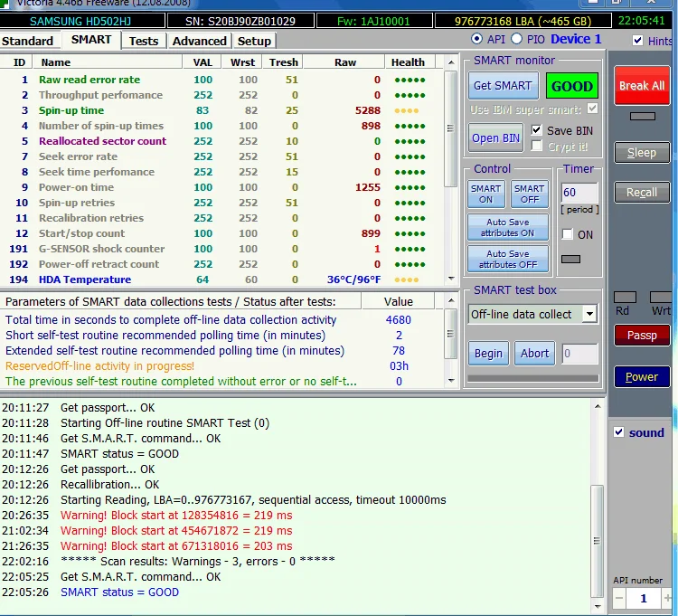Put the drive to Sleep
This screenshot has height=616, width=678.
tap(641, 153)
